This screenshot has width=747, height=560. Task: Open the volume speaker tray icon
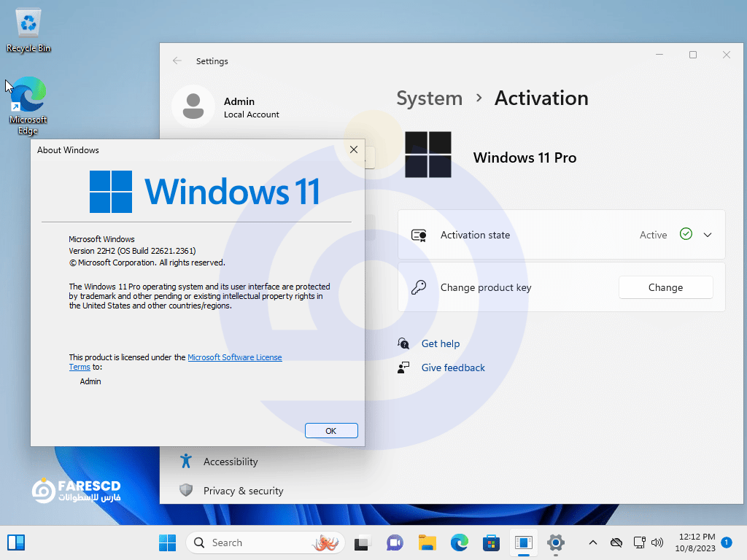(x=657, y=542)
